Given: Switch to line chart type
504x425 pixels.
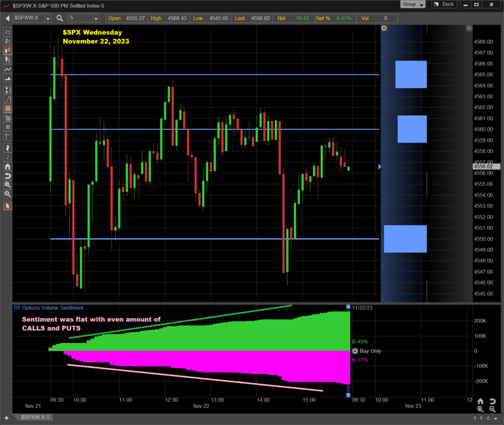Looking at the screenshot, I should tap(7, 69).
